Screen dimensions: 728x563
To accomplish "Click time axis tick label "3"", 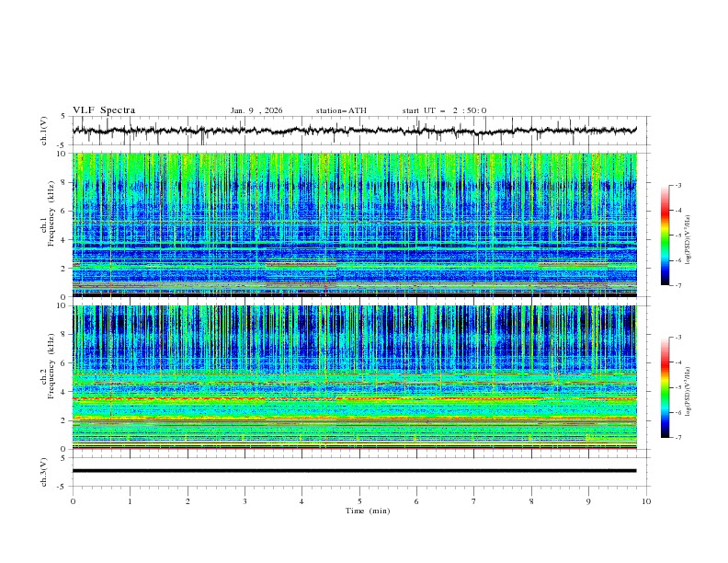I will coord(245,501).
